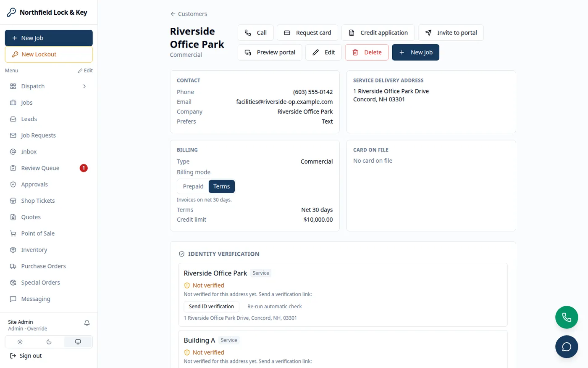The image size is (588, 368).
Task: Open notifications bell icon
Action: (x=87, y=323)
